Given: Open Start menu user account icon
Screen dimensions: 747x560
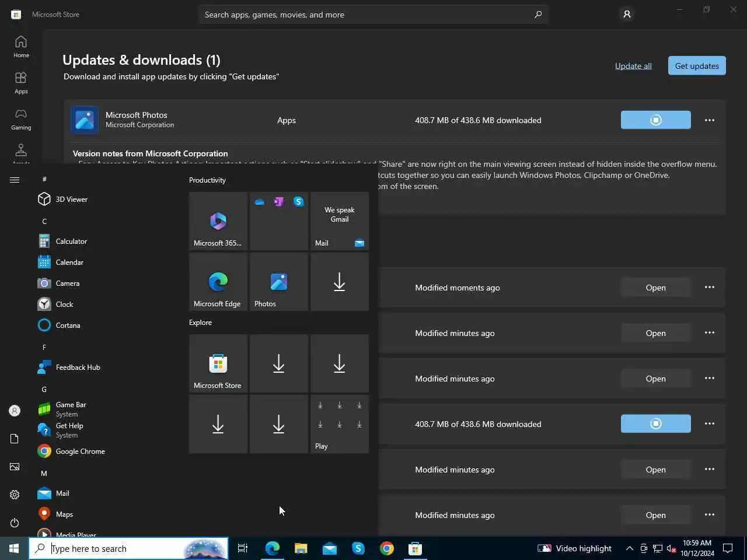Looking at the screenshot, I should tap(15, 411).
